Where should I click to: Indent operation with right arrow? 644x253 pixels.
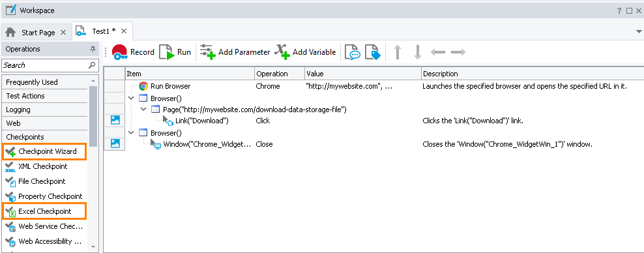[458, 52]
